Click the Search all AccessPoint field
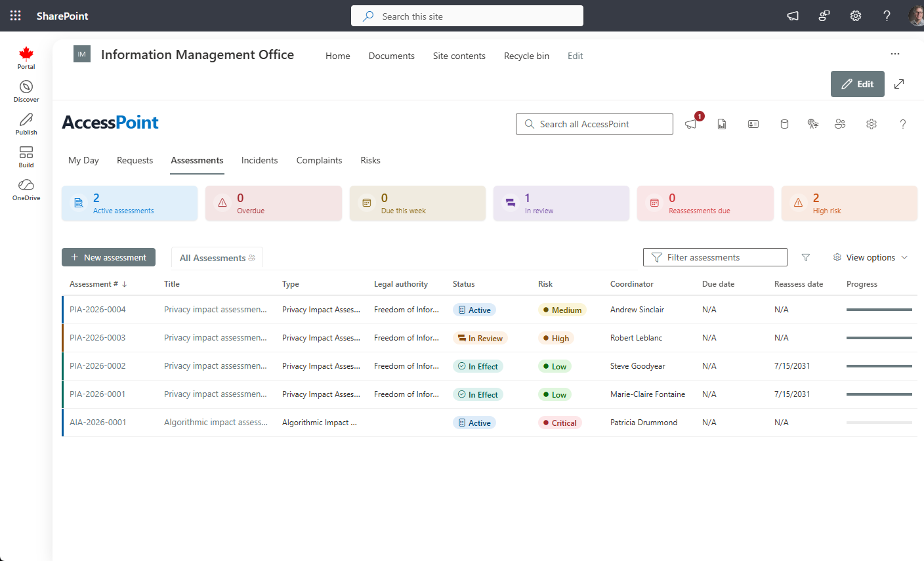This screenshot has width=924, height=561. pyautogui.click(x=595, y=124)
